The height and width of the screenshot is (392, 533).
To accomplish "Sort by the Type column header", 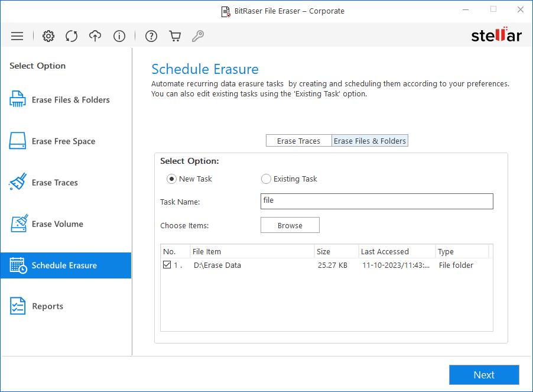I will click(462, 252).
